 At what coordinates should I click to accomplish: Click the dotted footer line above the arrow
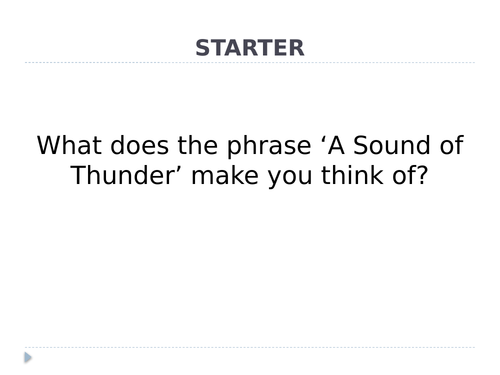[x=250, y=347]
